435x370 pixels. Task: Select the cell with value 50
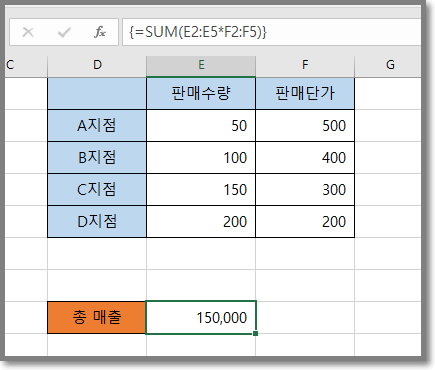pos(201,126)
